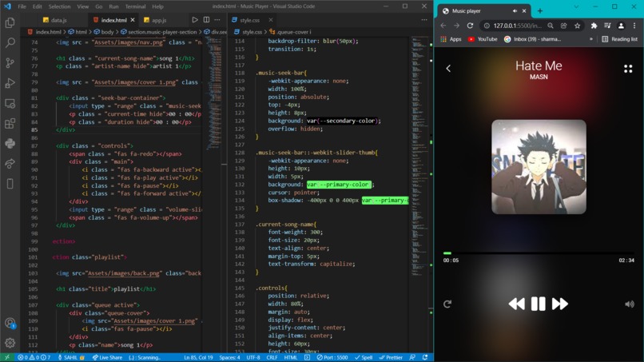The image size is (644, 362).
Task: Click Port : 5500 Live Server button
Action: [332, 357]
